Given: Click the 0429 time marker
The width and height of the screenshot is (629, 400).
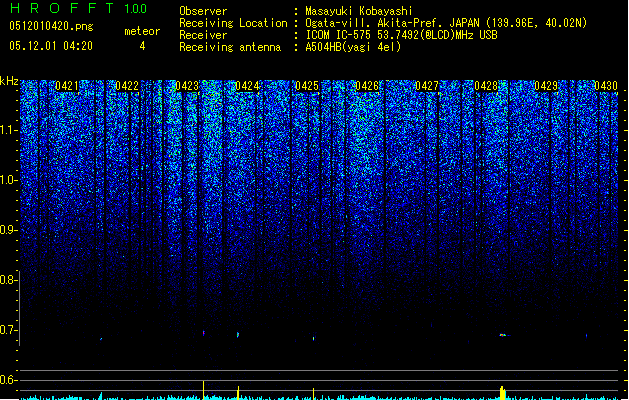Looking at the screenshot, I should click(546, 86).
